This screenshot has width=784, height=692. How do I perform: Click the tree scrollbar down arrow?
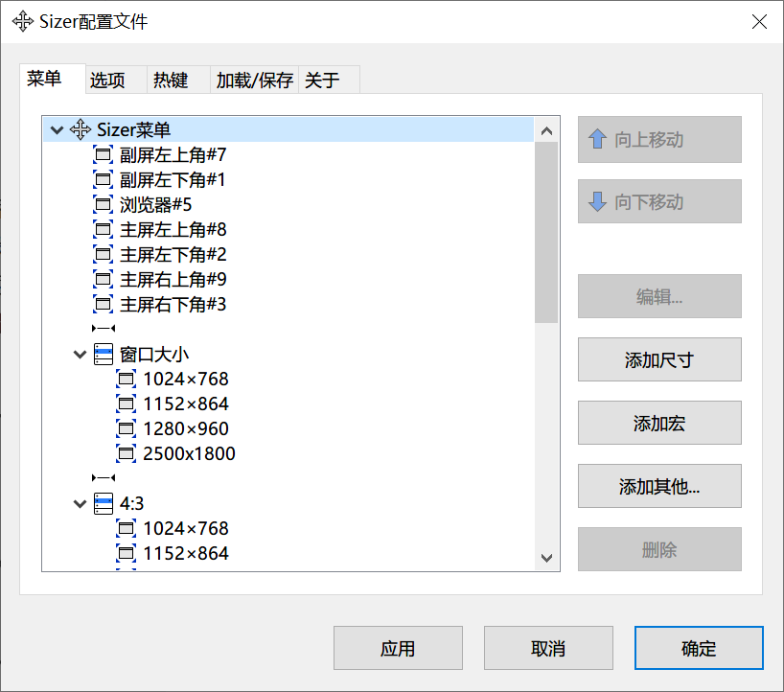(x=546, y=558)
